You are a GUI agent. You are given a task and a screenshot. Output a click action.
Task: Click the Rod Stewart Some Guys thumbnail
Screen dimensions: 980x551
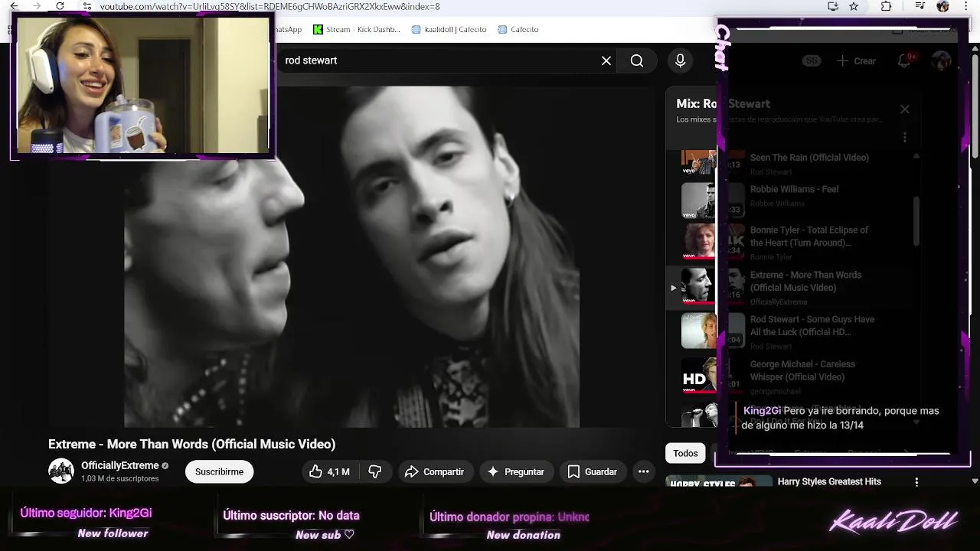713,331
